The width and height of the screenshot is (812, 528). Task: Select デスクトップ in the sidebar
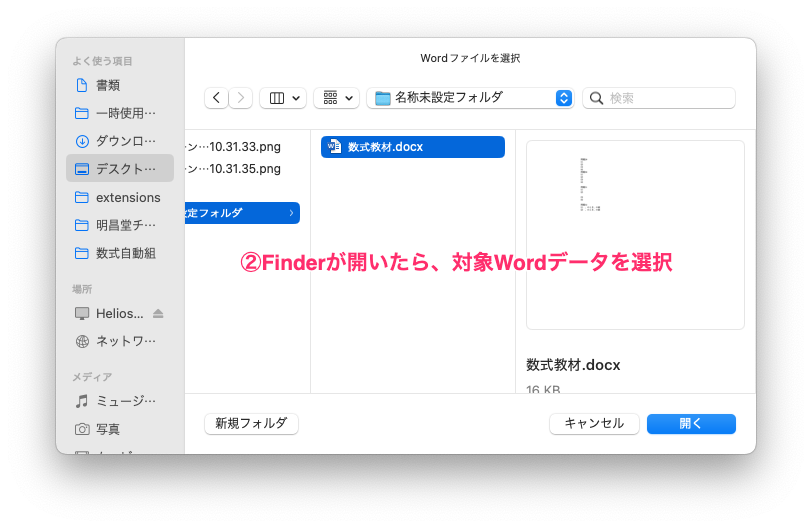(x=125, y=169)
